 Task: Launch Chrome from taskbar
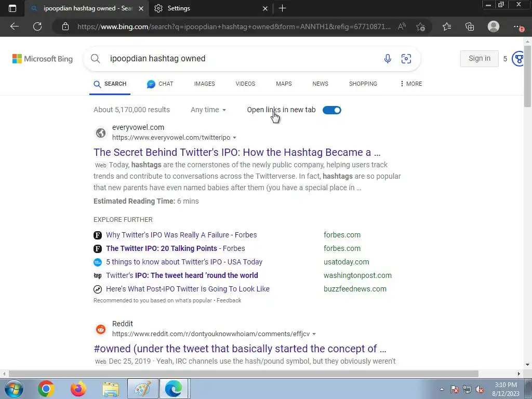point(46,389)
